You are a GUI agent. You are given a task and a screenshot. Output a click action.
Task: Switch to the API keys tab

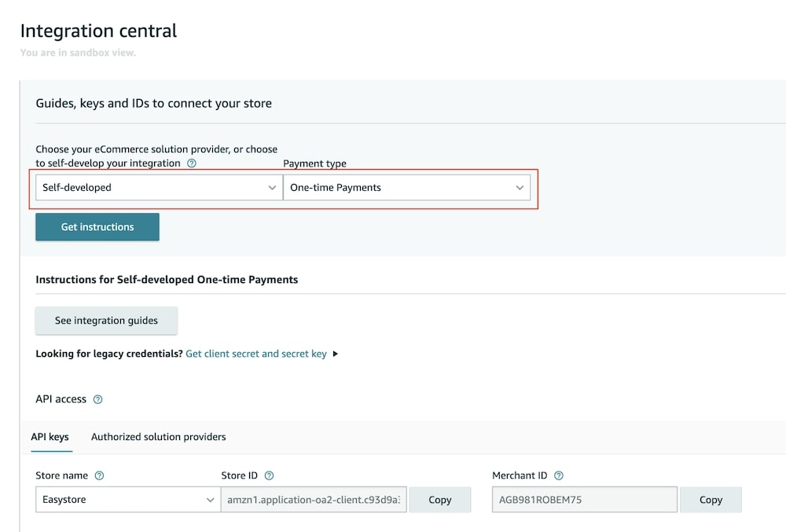tap(52, 437)
